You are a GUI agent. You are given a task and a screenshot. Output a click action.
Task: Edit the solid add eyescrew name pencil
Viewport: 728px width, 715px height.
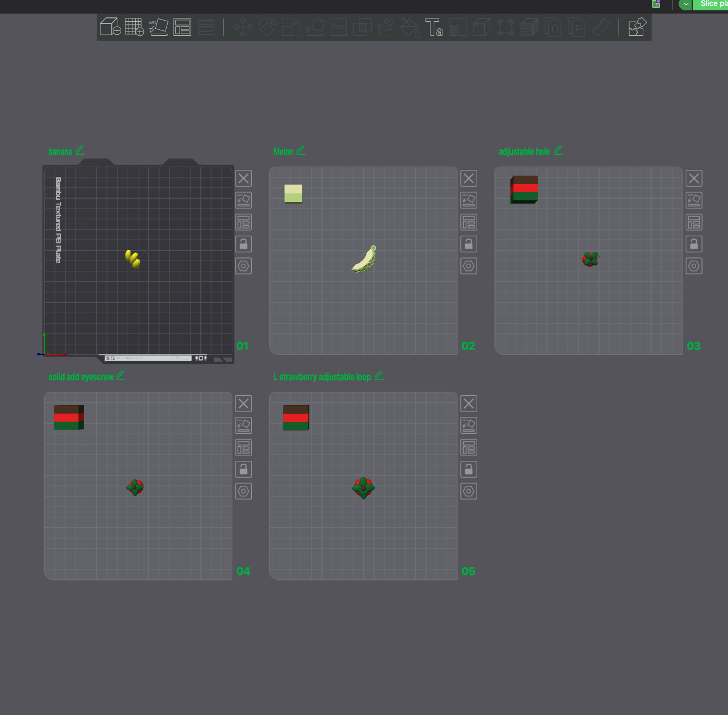pos(121,376)
